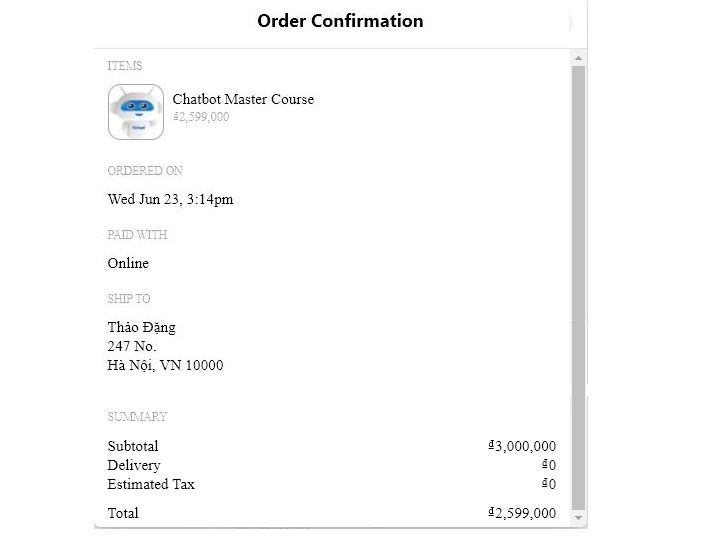Click the Chatbot Master Course robot thumbnail

click(x=136, y=112)
